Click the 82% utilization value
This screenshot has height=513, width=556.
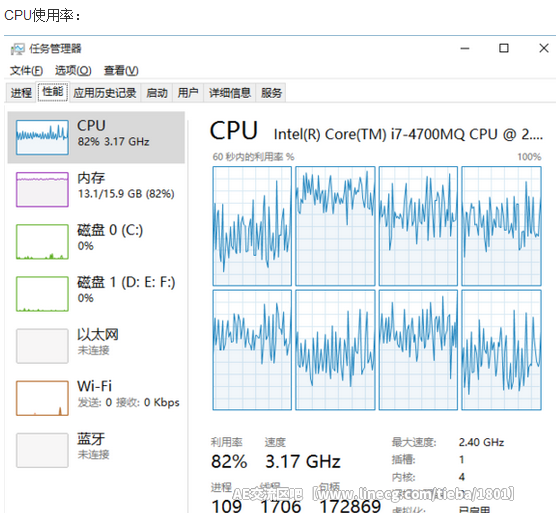(x=229, y=462)
